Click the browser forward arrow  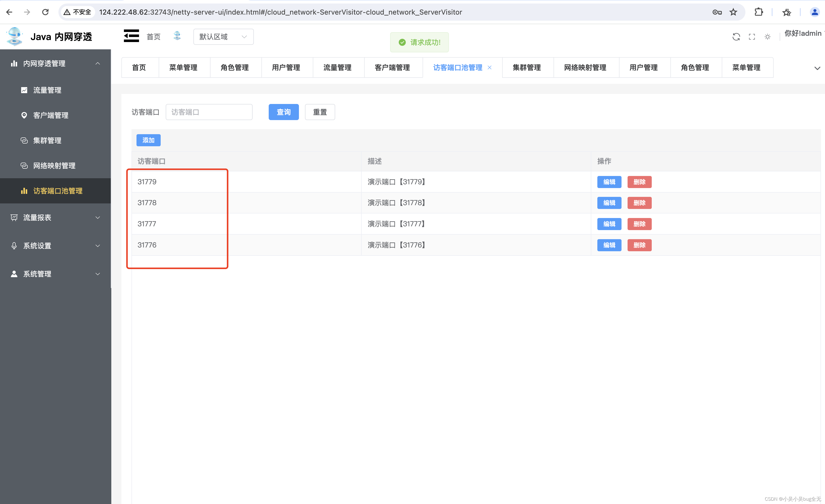tap(27, 12)
